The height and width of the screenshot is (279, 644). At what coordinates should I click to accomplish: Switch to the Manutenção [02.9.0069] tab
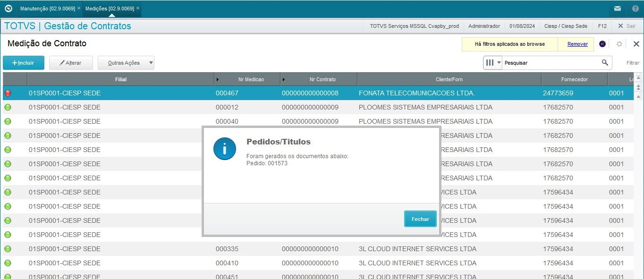click(46, 8)
